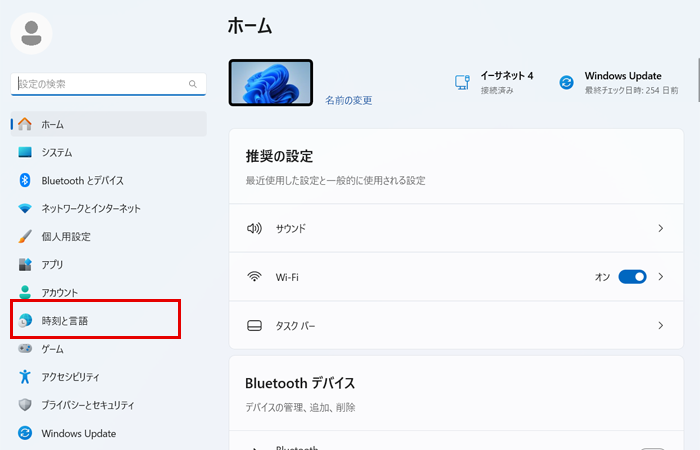Open アカウント settings in sidebar
This screenshot has width=700, height=450.
[108, 292]
